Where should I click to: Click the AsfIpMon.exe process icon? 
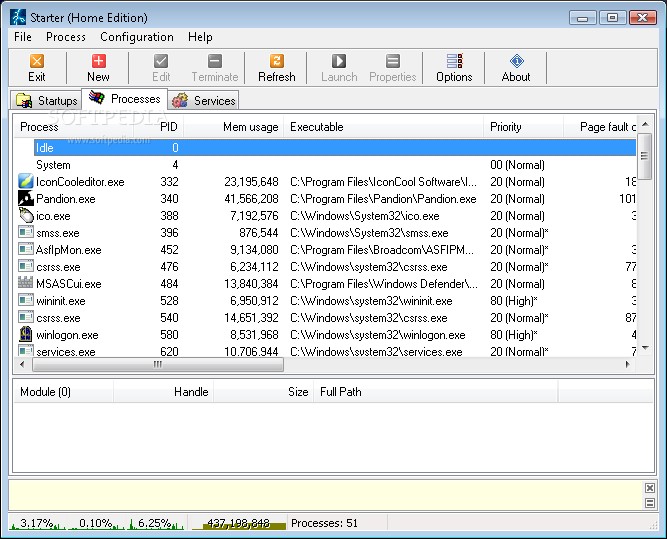(26, 249)
